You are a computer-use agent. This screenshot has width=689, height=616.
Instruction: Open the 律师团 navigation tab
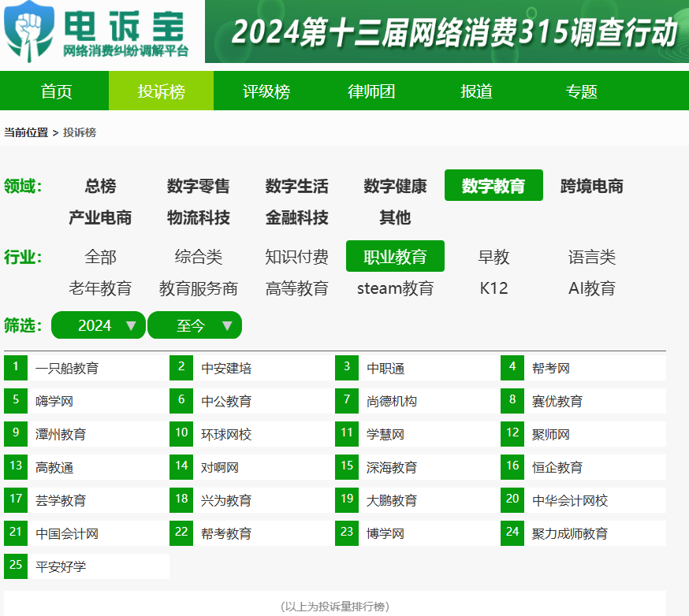(x=371, y=91)
